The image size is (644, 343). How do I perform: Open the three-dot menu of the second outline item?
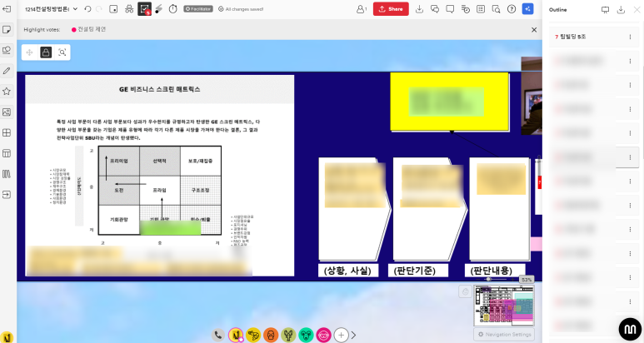click(x=630, y=61)
